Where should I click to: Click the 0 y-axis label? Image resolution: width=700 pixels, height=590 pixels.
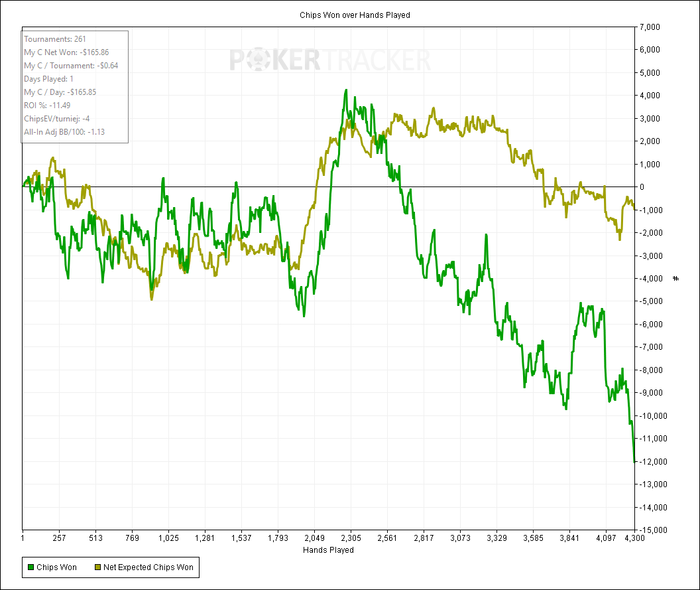coord(642,187)
